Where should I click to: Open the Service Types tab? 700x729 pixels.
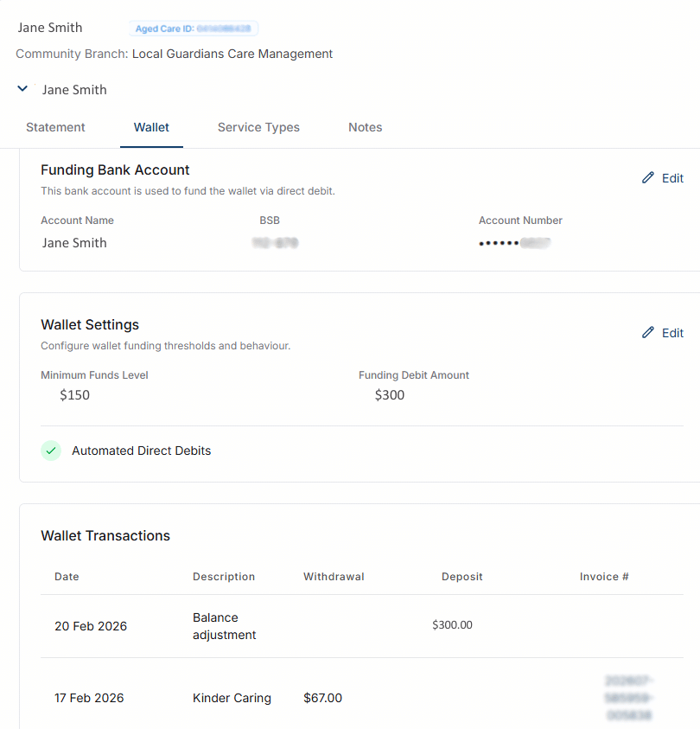click(x=258, y=127)
